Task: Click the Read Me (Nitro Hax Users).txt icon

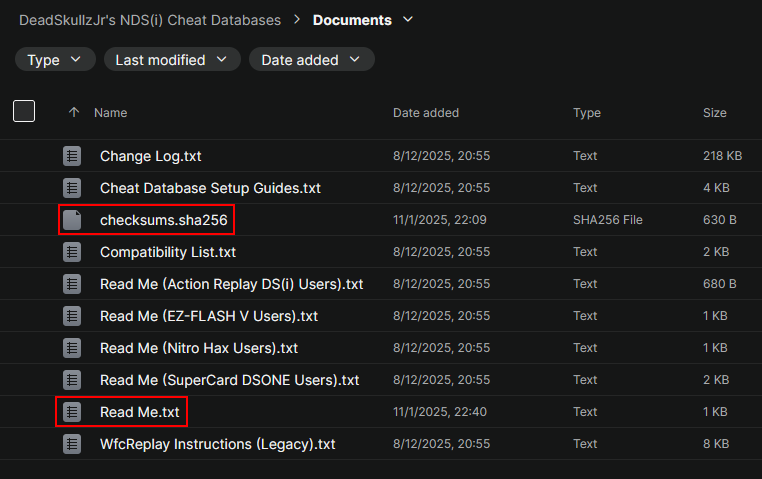Action: (x=72, y=348)
